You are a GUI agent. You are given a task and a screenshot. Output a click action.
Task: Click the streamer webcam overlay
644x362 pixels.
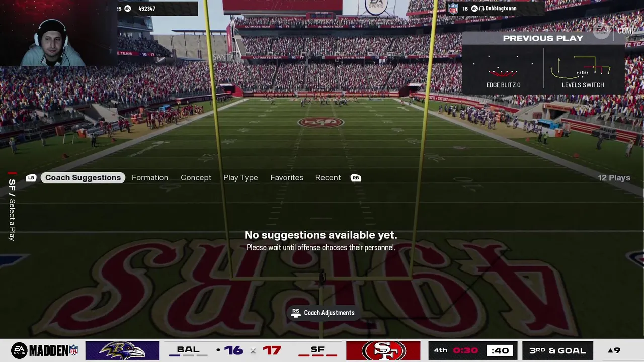point(58,33)
